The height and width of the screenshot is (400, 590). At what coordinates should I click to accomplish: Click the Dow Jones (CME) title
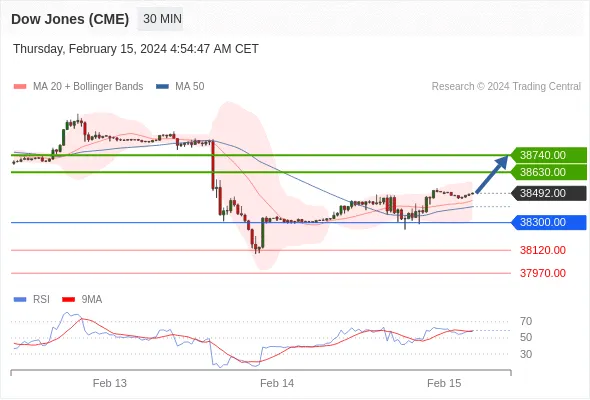coord(70,19)
